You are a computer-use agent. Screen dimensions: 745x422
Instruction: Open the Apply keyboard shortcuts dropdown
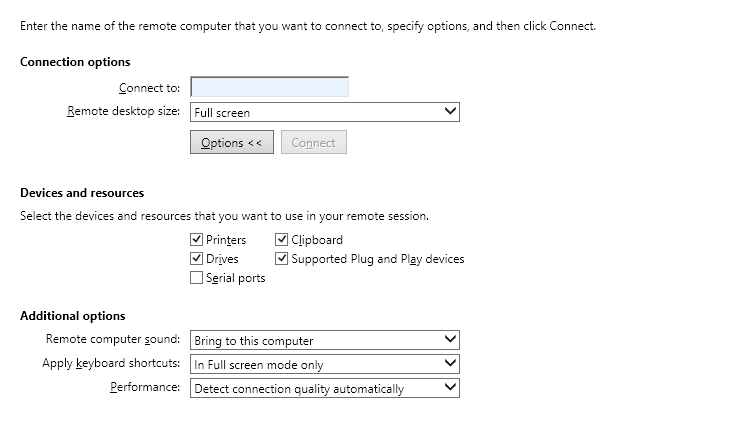[325, 364]
